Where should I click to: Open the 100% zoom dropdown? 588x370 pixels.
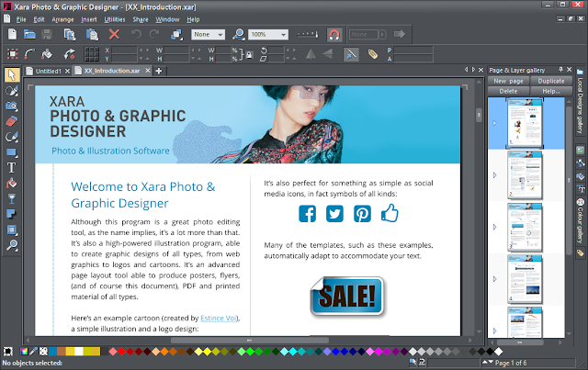coord(268,35)
